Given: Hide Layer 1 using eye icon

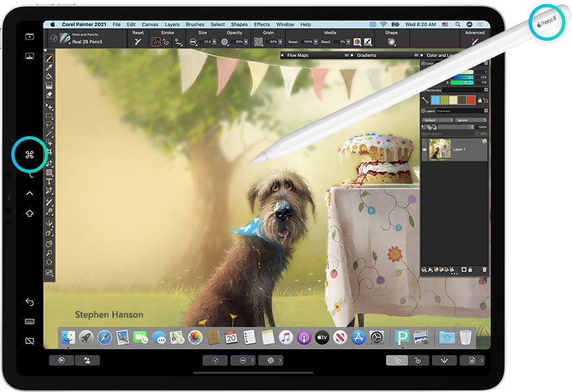Looking at the screenshot, I should coord(425,150).
